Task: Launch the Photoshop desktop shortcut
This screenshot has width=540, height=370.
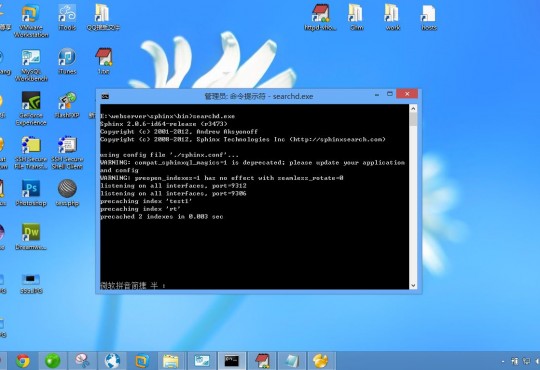Action: point(31,193)
